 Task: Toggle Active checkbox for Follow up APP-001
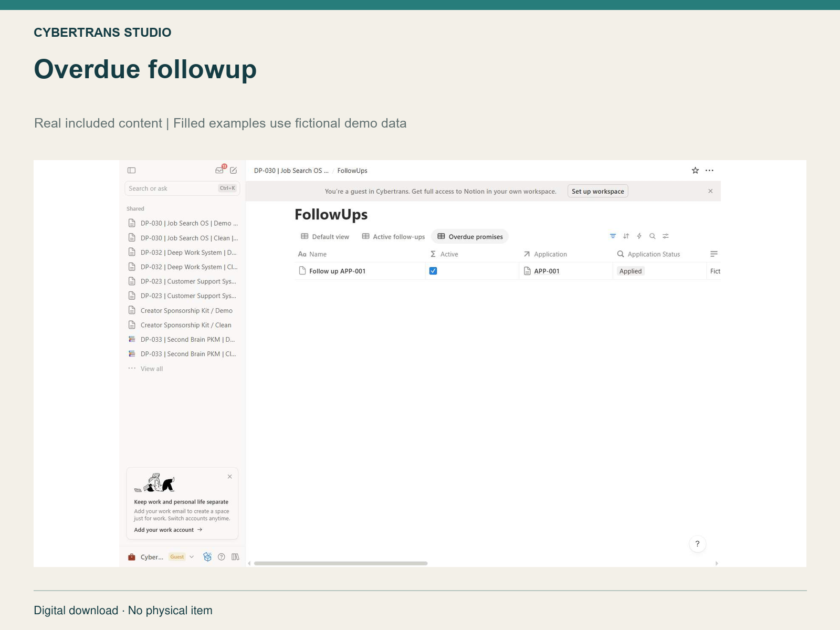pyautogui.click(x=433, y=271)
